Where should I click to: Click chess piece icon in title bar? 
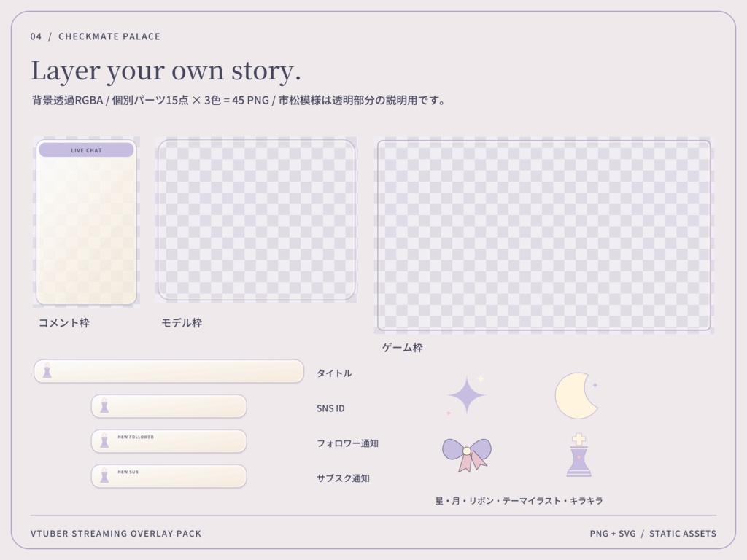click(47, 371)
